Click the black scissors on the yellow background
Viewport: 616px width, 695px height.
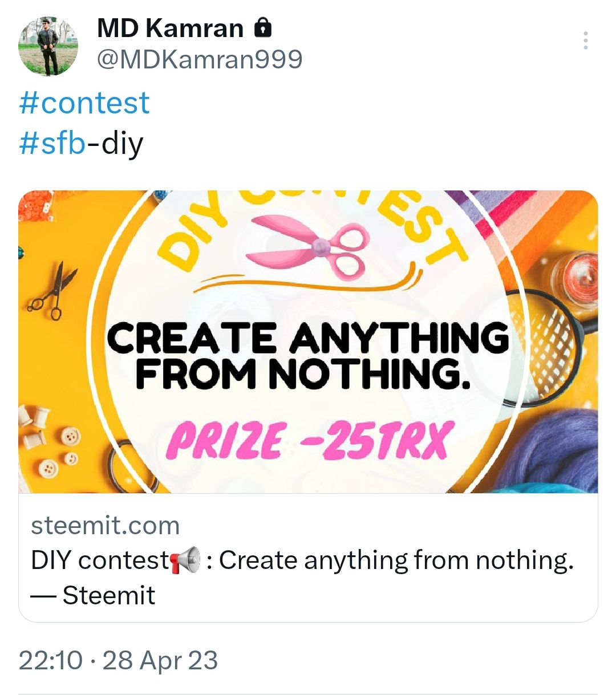pos(54,291)
